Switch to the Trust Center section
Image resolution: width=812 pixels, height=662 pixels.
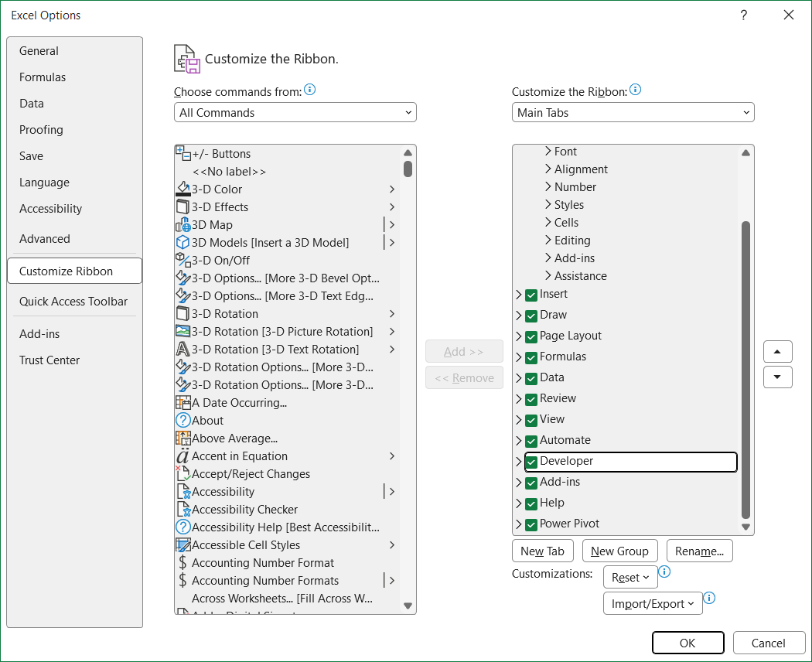(49, 360)
